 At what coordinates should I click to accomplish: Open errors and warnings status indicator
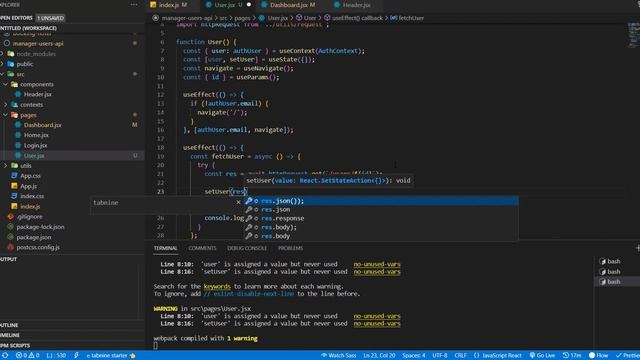(x=27, y=356)
